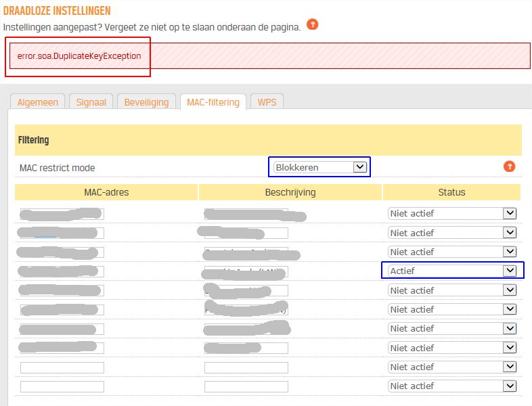This screenshot has height=406, width=532.
Task: Click the DuplicateKeyException error message
Action: point(79,55)
